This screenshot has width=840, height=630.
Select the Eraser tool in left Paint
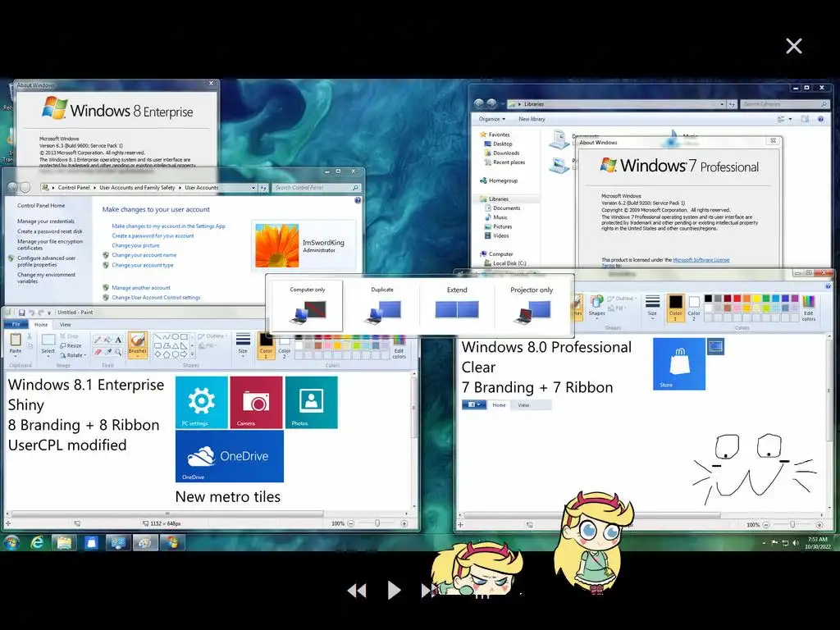coord(98,352)
